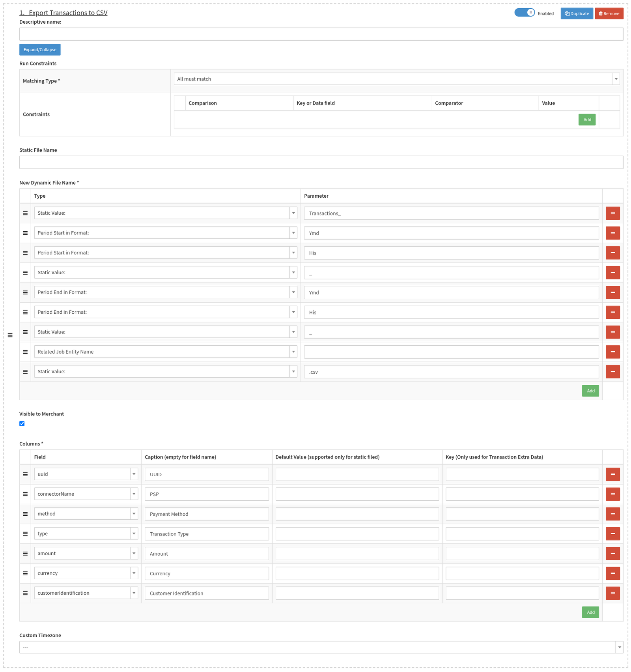Click the outer job reorder handle at left edge

(x=10, y=335)
